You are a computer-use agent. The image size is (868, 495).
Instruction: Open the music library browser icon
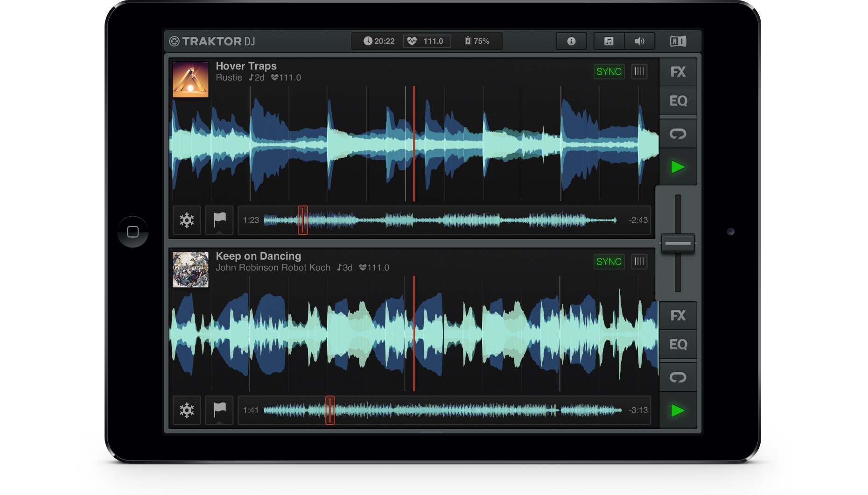pyautogui.click(x=609, y=41)
